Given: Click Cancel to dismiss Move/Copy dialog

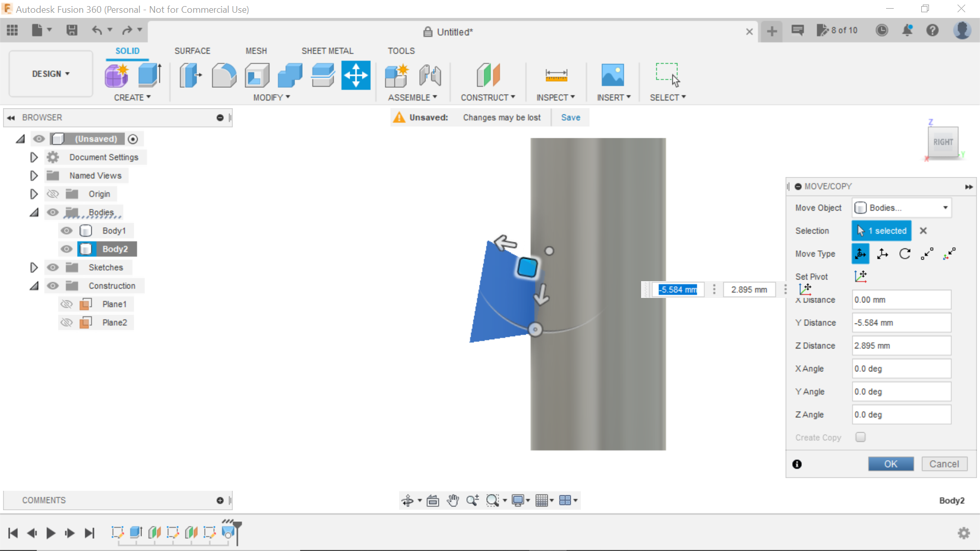Looking at the screenshot, I should click(944, 464).
